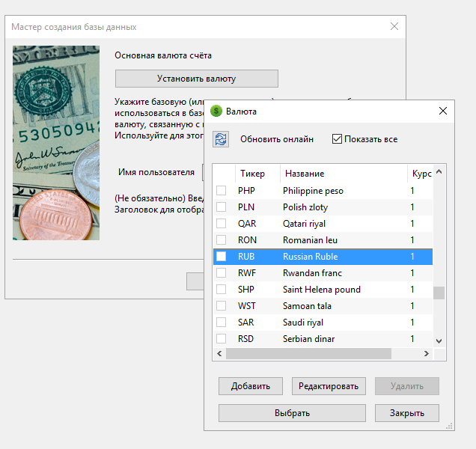The image size is (476, 449).
Task: Click the green dollar Currency dialog icon
Action: tap(216, 111)
